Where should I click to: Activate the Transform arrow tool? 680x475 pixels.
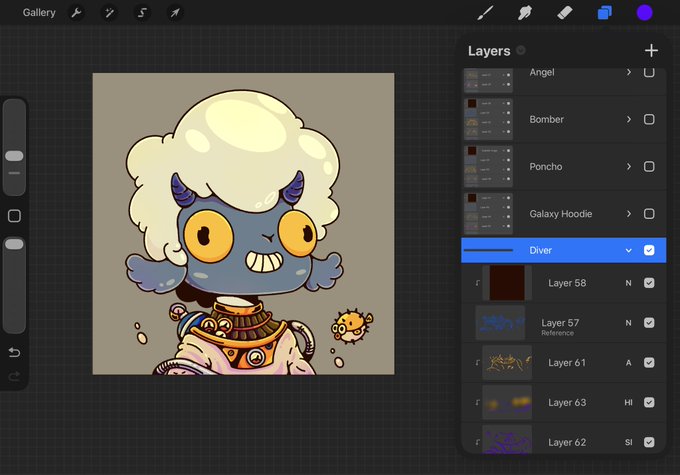coord(175,13)
